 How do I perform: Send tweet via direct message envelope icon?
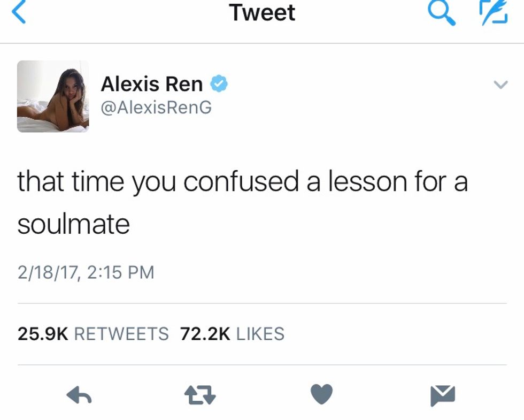tap(443, 395)
